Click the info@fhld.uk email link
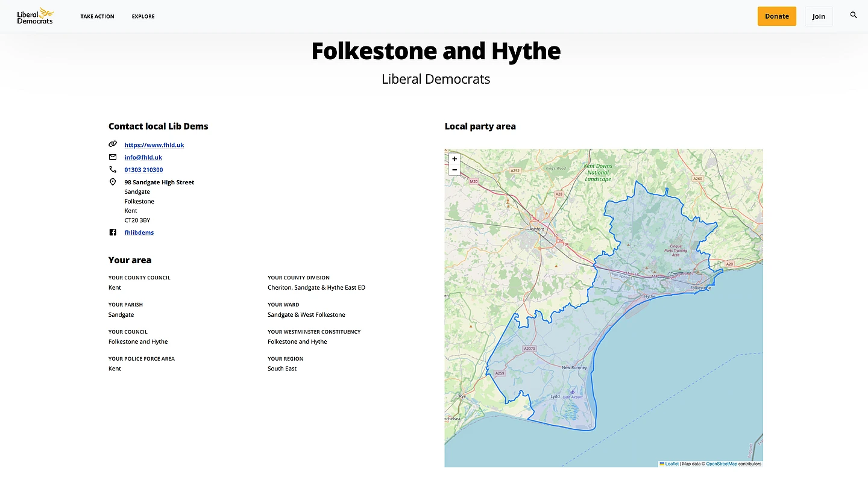868x489 pixels. click(x=143, y=157)
